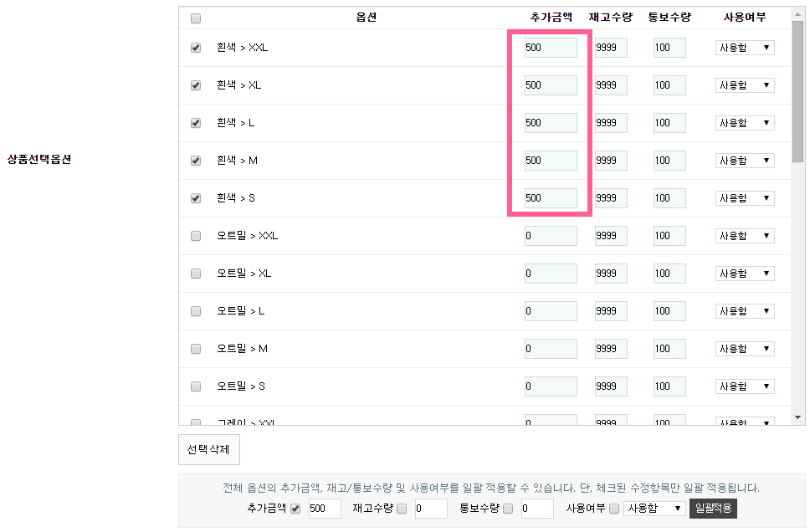Click the 재고수량 field for 오트밀 > XXL

[611, 236]
